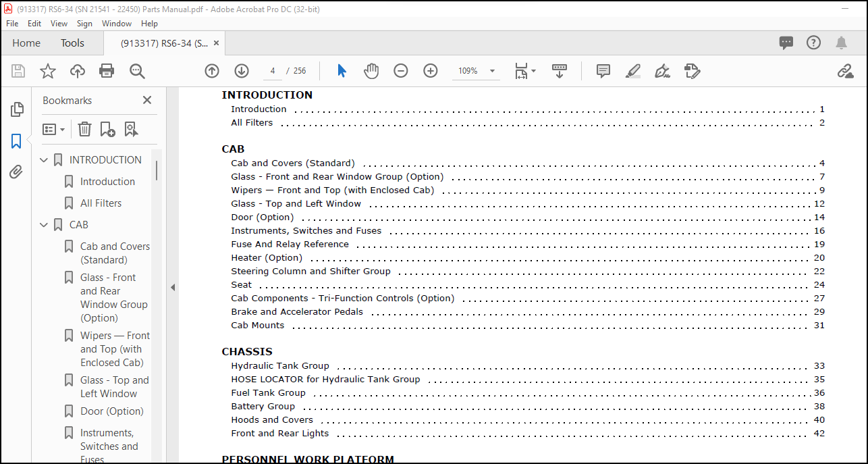
Task: Click the bookmarks panel scrollbar
Action: [157, 170]
